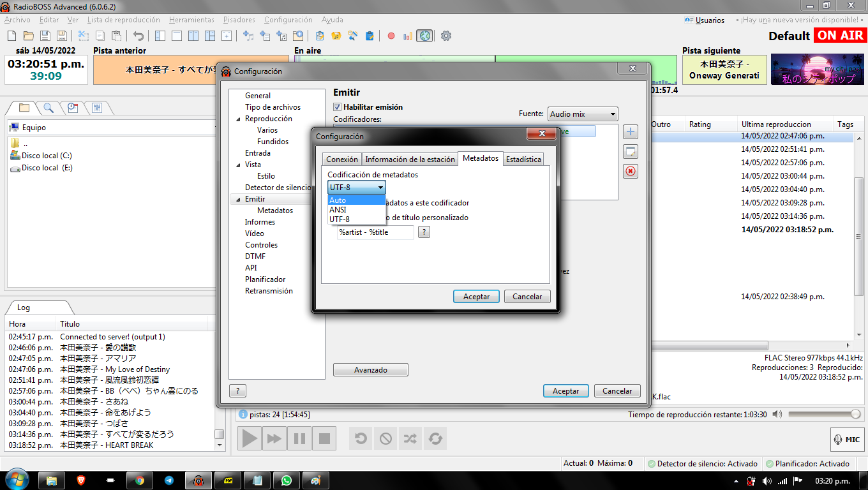Click the record red circle toolbar icon
The width and height of the screenshot is (868, 490).
[x=391, y=36]
